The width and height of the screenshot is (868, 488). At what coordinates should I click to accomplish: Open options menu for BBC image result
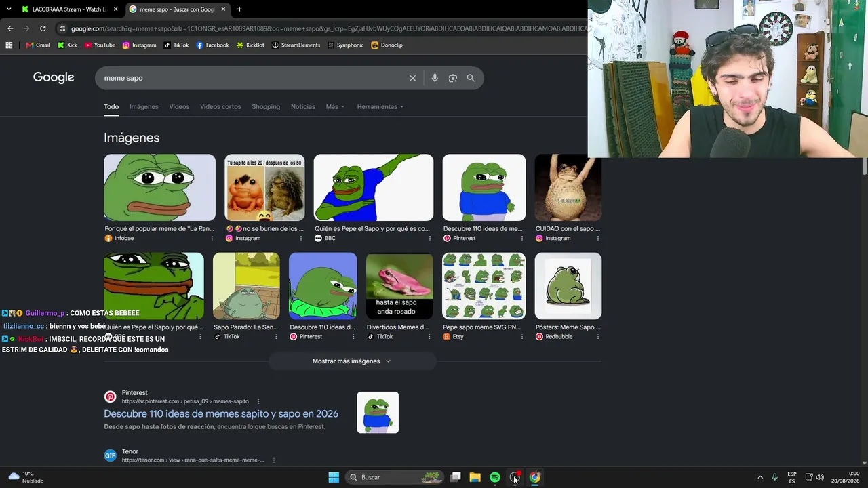point(429,239)
